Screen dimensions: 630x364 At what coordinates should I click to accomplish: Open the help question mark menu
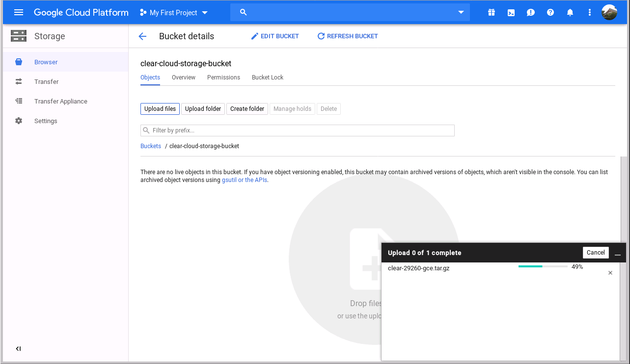(x=550, y=13)
